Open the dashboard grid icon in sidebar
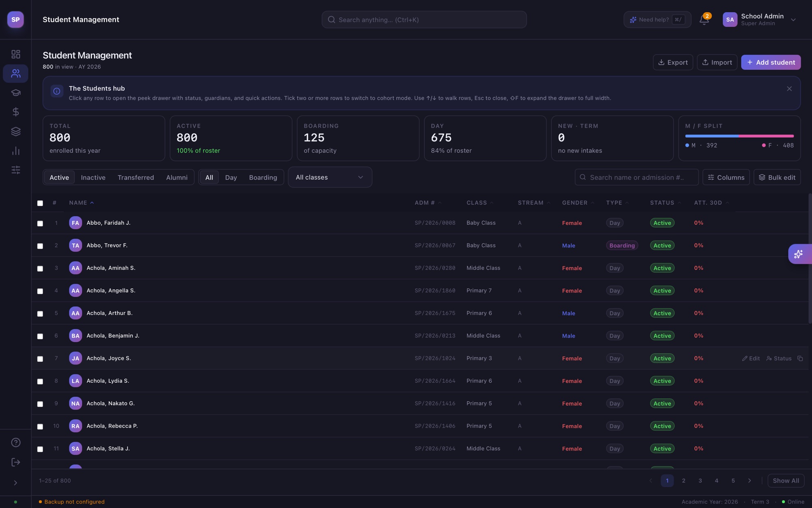Screen dimensions: 812x508 15,54
